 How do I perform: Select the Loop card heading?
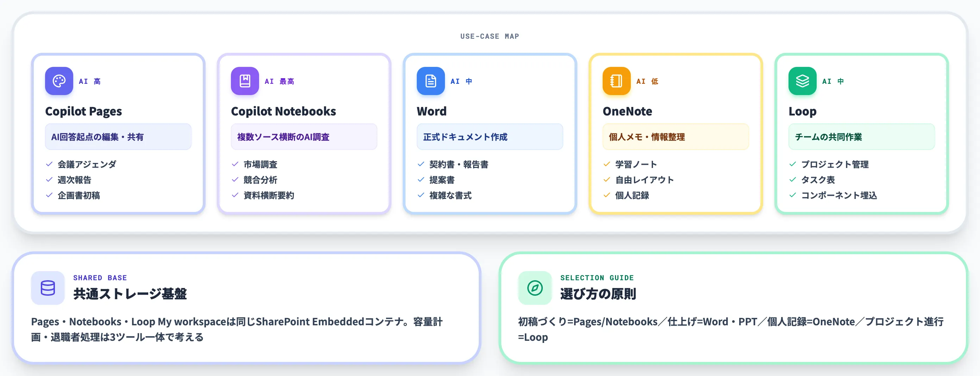(x=803, y=111)
